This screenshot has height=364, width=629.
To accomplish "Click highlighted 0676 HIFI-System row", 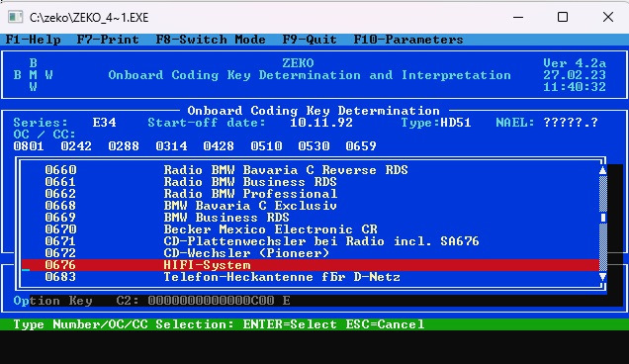I will pos(311,265).
